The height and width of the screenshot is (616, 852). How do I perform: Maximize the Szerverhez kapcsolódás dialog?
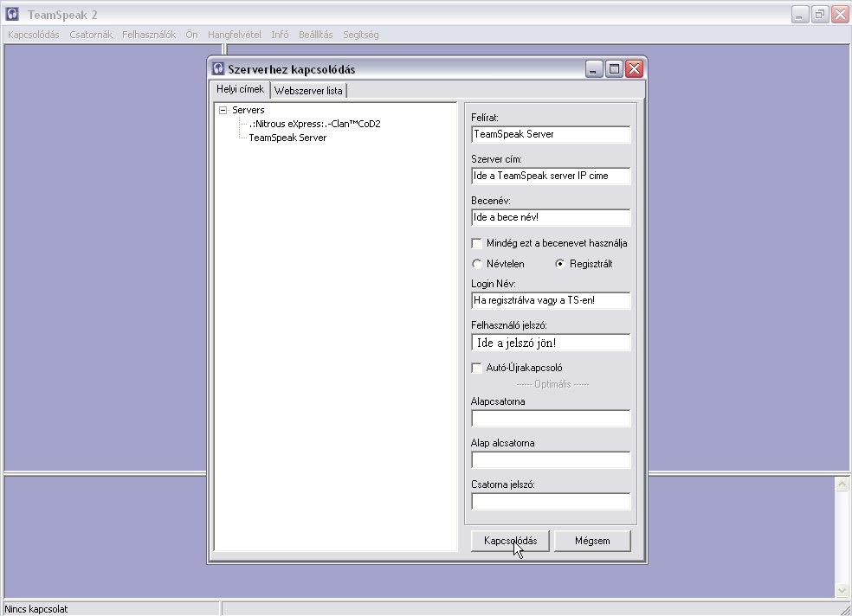(614, 69)
